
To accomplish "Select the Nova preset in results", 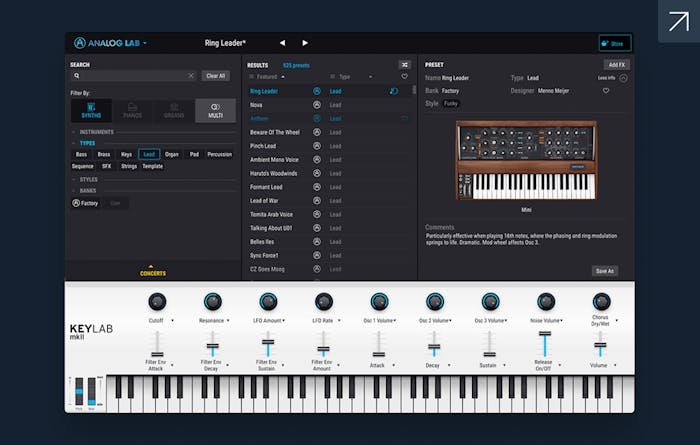I will coord(257,104).
